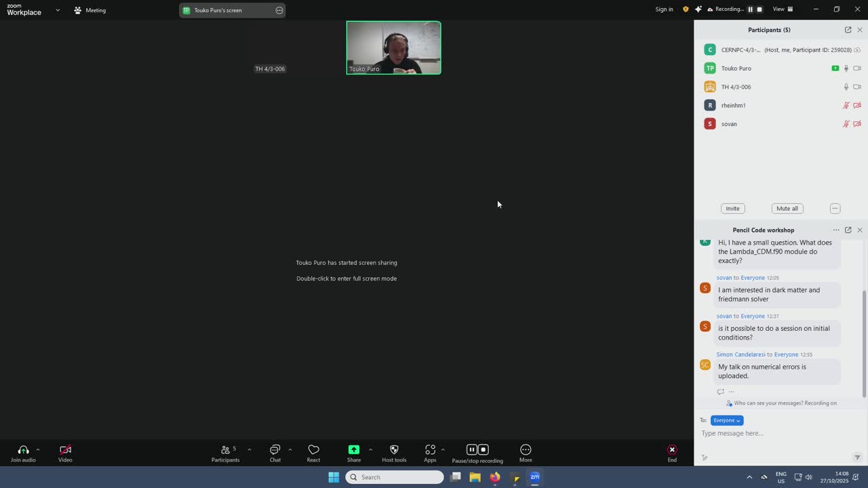Image resolution: width=868 pixels, height=488 pixels.
Task: Click the chat panel scrollbar
Action: 864,339
